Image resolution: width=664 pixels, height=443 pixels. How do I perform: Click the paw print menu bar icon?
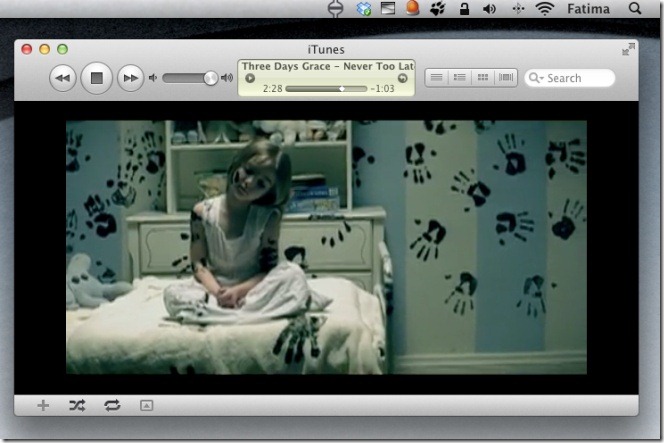pos(437,8)
